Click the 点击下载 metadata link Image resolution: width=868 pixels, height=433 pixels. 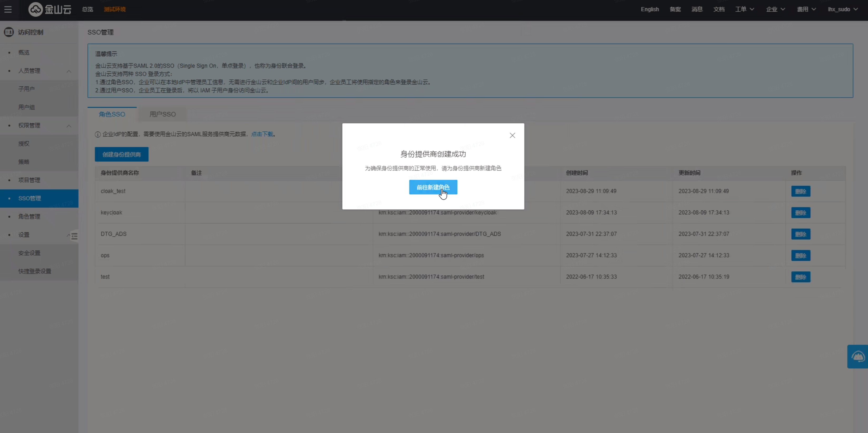(262, 134)
